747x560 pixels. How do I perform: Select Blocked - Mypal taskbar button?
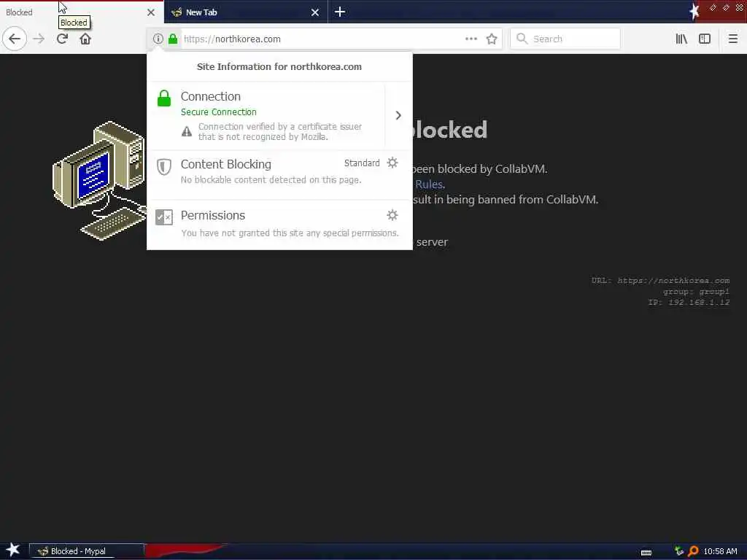point(87,551)
